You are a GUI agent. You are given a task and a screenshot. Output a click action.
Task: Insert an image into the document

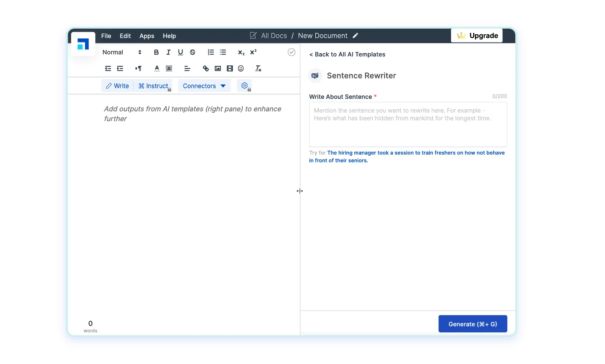click(217, 68)
